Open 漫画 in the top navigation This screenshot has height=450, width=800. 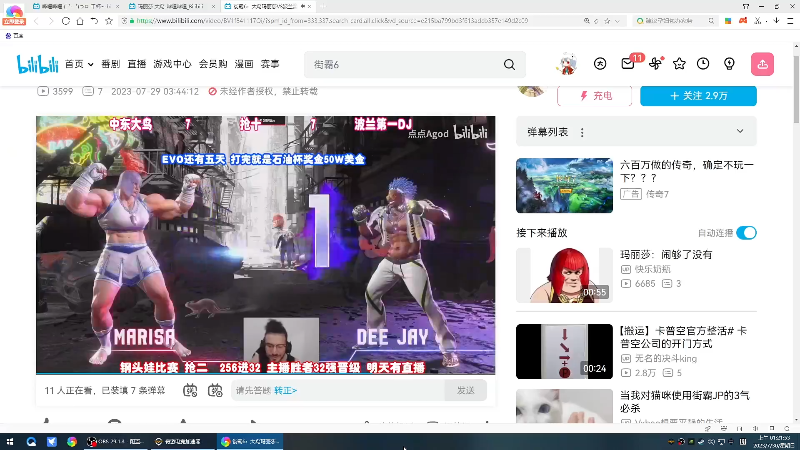click(x=244, y=64)
